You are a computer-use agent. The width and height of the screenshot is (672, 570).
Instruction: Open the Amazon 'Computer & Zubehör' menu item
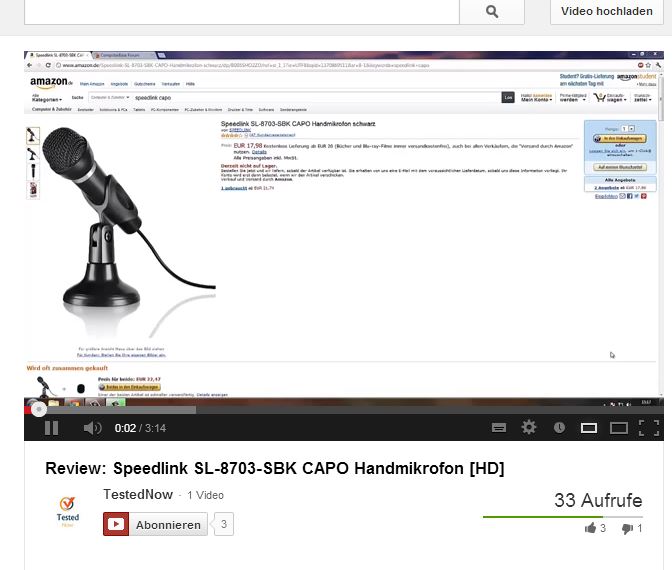click(52, 110)
